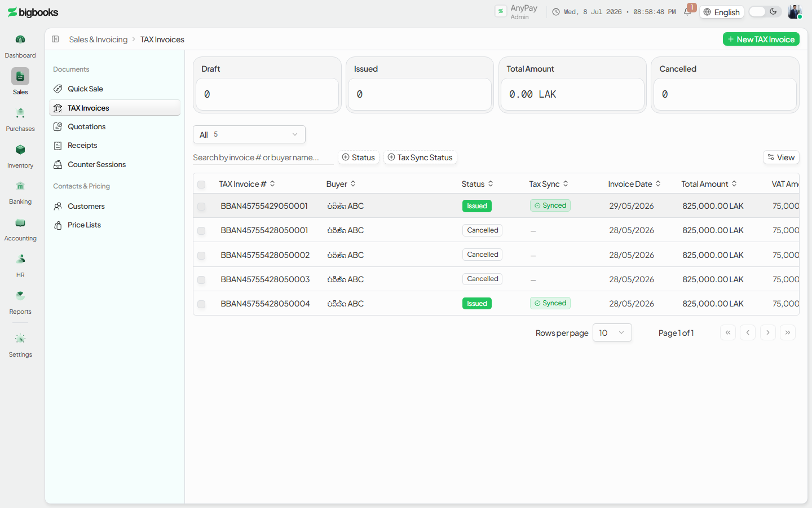The height and width of the screenshot is (508, 812).
Task: Click the AnyPay company logo icon
Action: click(500, 11)
